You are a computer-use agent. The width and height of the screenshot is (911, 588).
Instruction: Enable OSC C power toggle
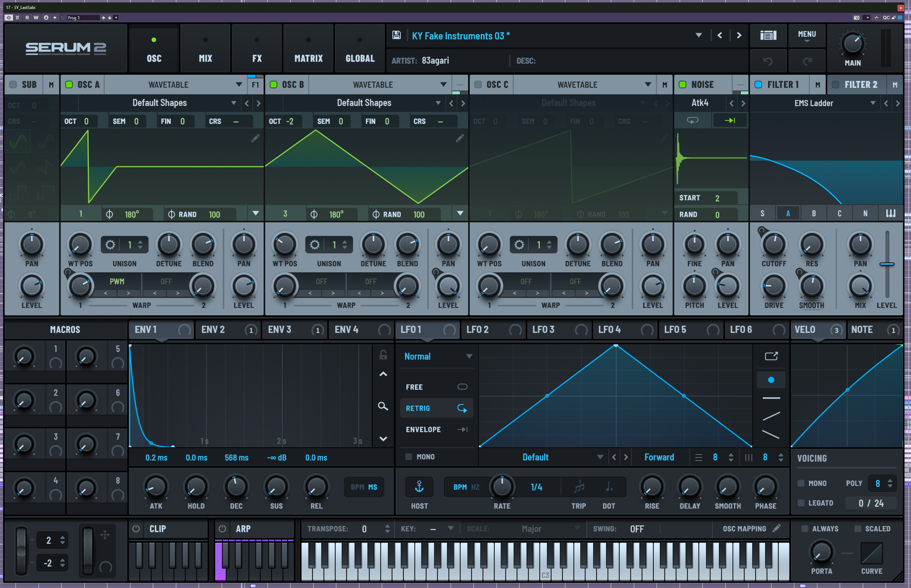point(478,85)
